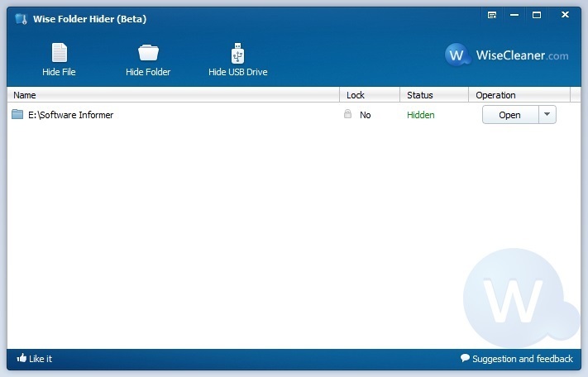Click the green Hidden status text
This screenshot has height=377, width=588.
pos(421,115)
